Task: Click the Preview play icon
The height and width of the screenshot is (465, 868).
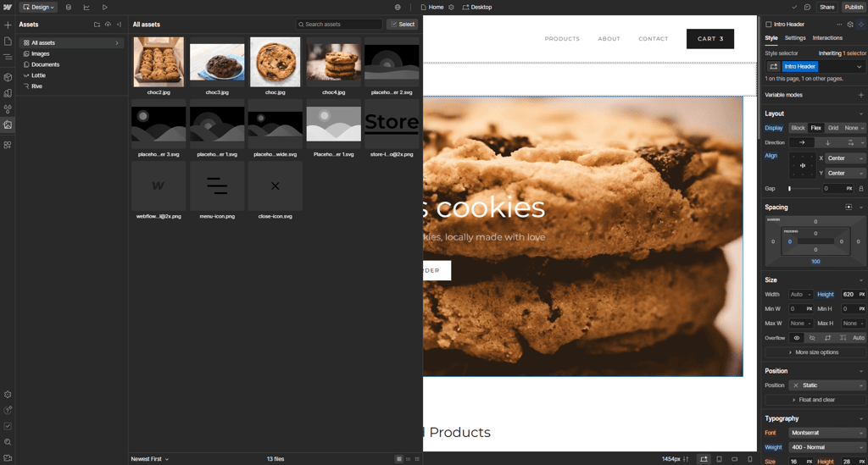Action: (x=104, y=7)
